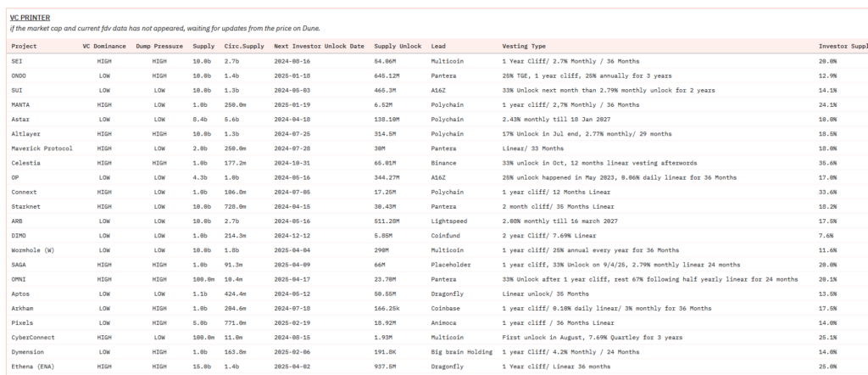Click investor supply 35.6% in Celestia row
The width and height of the screenshot is (868, 375).
tap(827, 163)
